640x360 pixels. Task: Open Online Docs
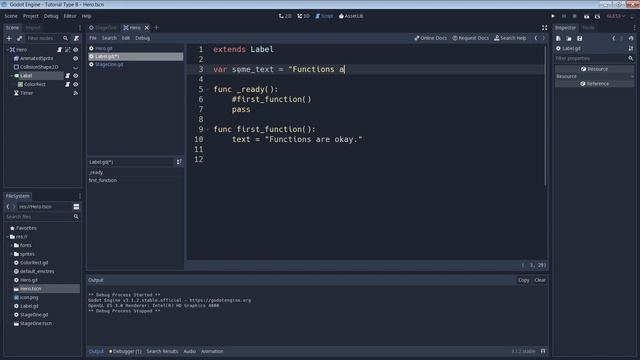coord(431,38)
